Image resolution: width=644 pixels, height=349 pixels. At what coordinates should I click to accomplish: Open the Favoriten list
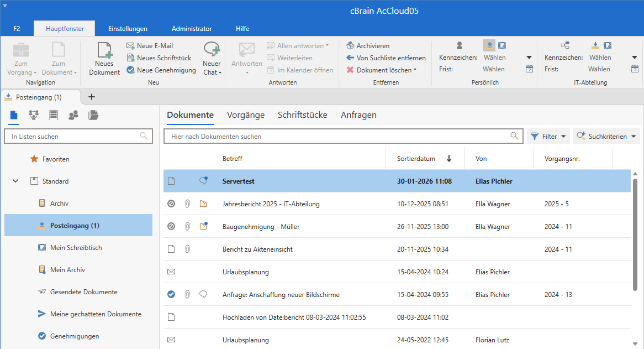78,159
